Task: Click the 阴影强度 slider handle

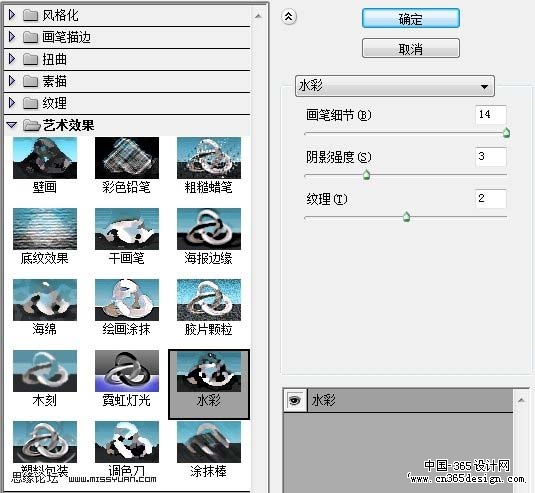Action: (x=366, y=175)
